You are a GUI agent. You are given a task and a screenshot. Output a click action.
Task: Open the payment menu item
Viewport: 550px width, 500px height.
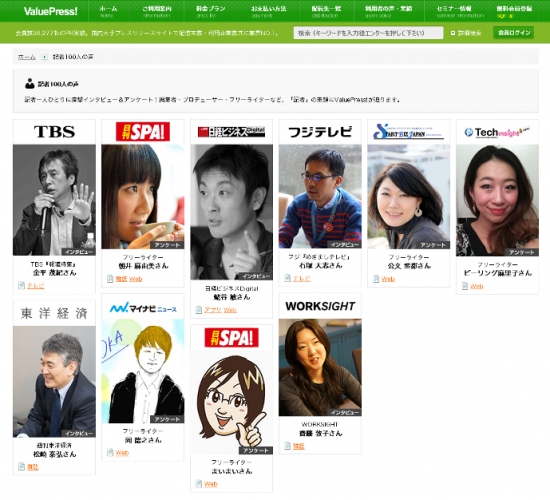point(269,12)
